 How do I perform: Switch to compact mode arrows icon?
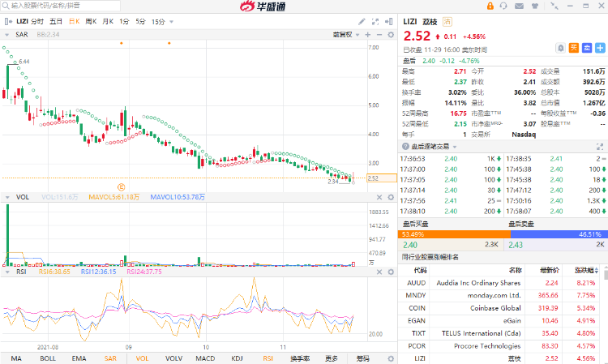tap(554, 6)
